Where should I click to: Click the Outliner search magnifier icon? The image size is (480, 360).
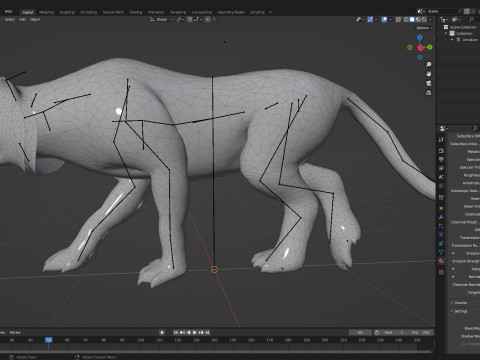(471, 20)
